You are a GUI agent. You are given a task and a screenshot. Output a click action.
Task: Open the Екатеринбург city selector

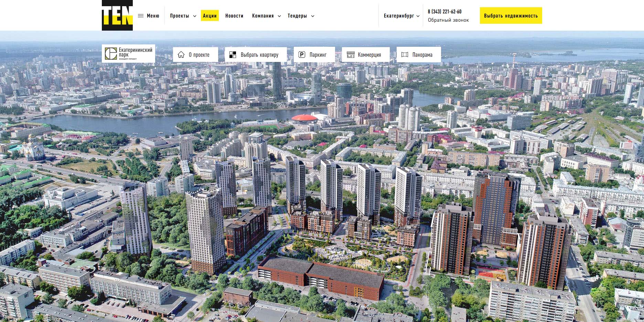tap(401, 16)
